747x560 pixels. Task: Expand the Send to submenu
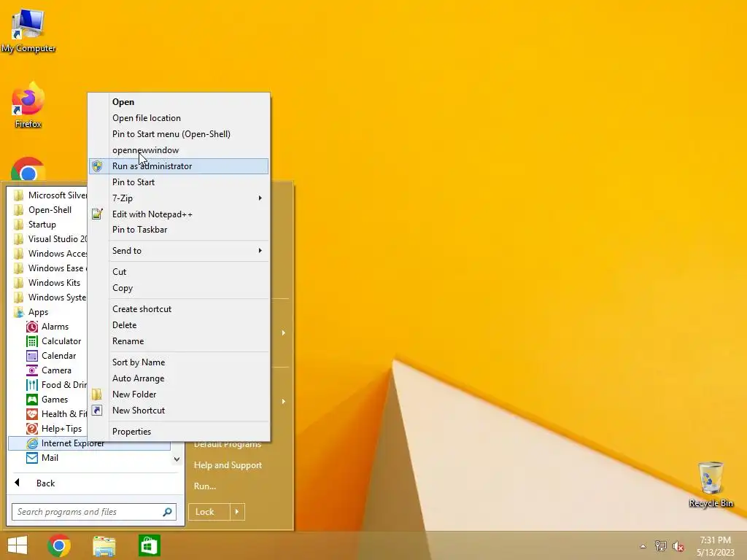click(x=179, y=251)
